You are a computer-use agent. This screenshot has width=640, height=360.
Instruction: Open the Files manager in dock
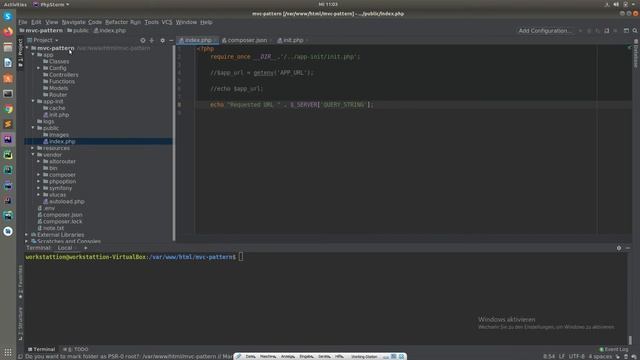pyautogui.click(x=8, y=47)
